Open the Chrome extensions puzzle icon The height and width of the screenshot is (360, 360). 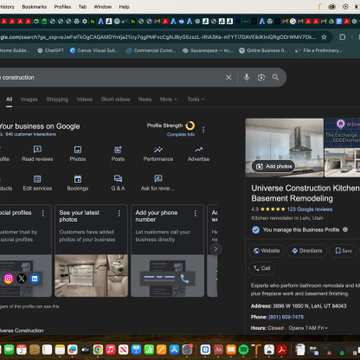coord(342,37)
